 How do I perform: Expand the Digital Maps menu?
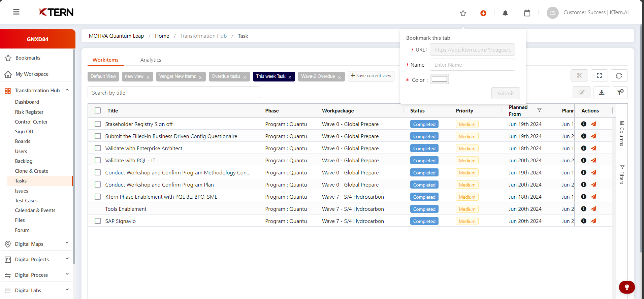67,243
